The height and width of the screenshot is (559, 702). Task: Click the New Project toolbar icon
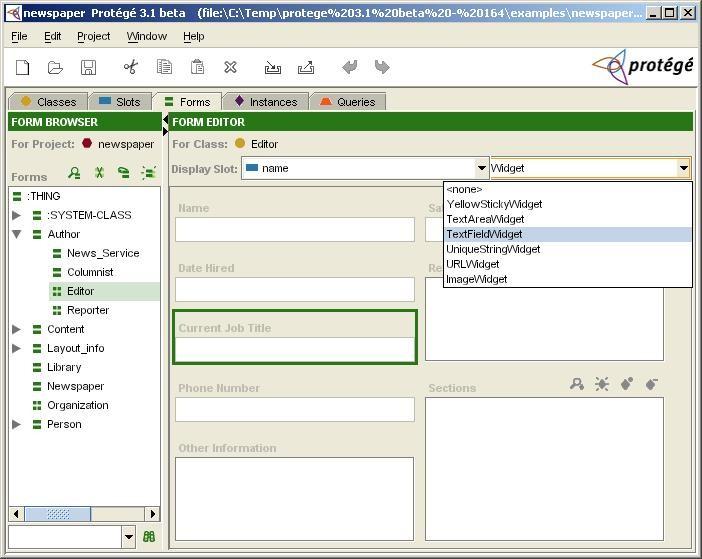click(22, 68)
